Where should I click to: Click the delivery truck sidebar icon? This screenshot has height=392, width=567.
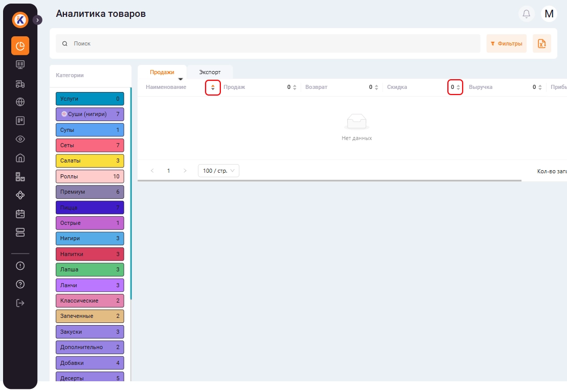click(x=20, y=83)
